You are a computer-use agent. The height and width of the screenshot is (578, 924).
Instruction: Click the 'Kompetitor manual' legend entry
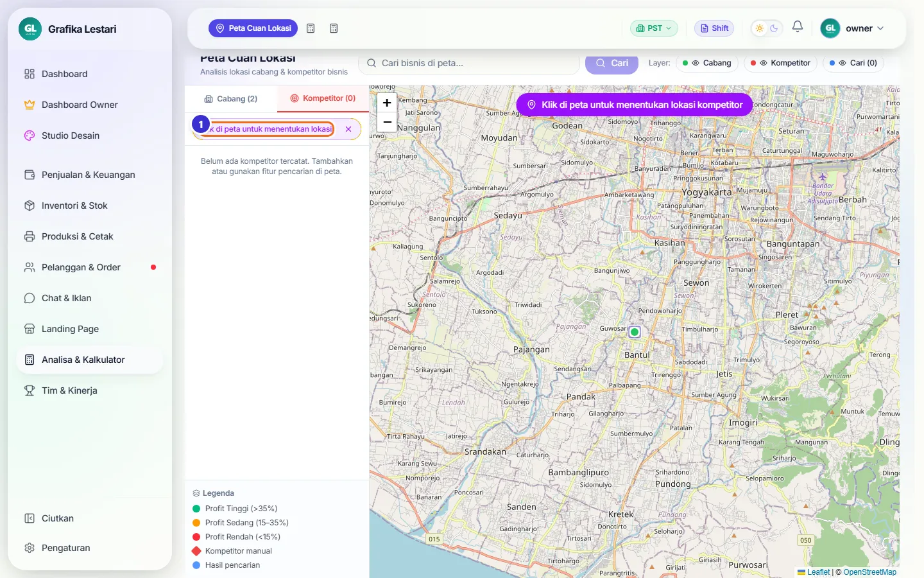[232, 551]
